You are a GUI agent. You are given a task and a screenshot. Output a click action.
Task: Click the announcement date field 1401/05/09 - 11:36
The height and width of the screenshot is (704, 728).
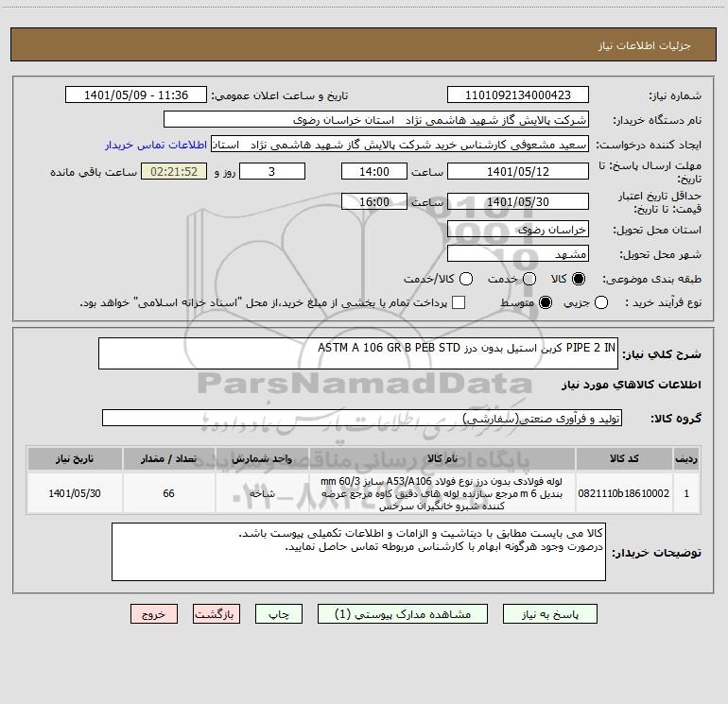[136, 95]
